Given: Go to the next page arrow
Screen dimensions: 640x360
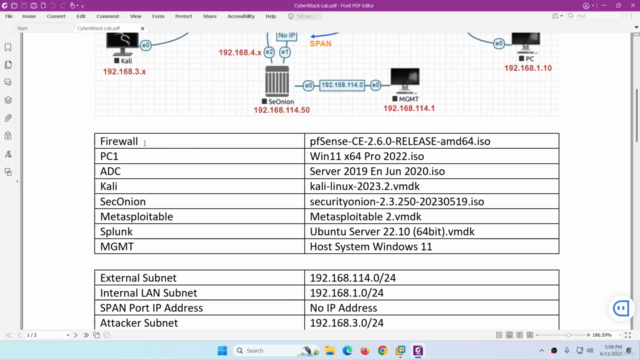Looking at the screenshot, I should pos(76,335).
